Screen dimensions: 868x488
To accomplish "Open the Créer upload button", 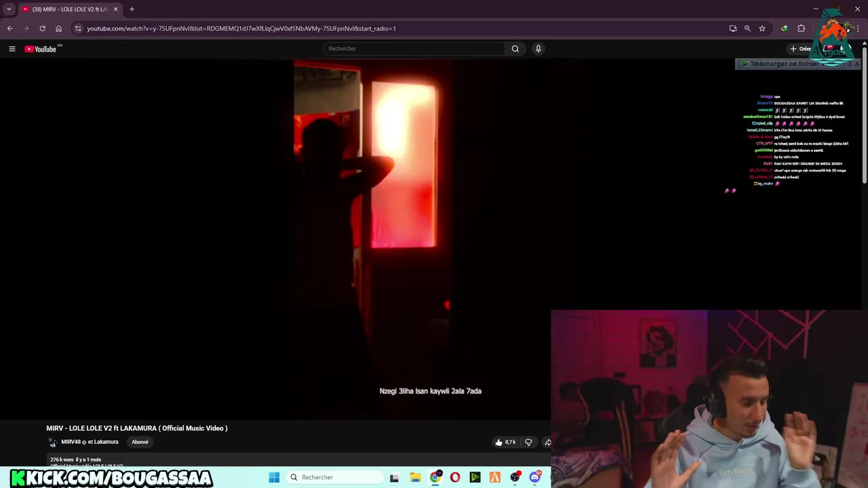I will coord(801,49).
